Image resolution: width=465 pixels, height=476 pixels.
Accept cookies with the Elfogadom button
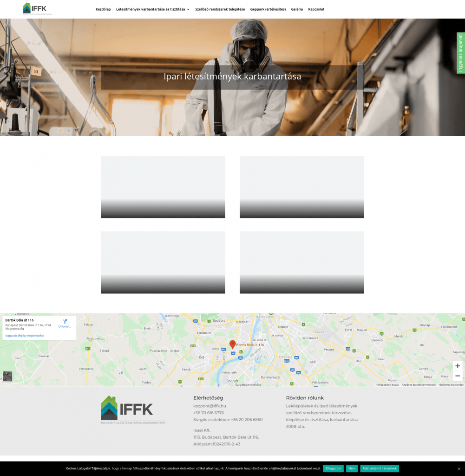point(333,469)
